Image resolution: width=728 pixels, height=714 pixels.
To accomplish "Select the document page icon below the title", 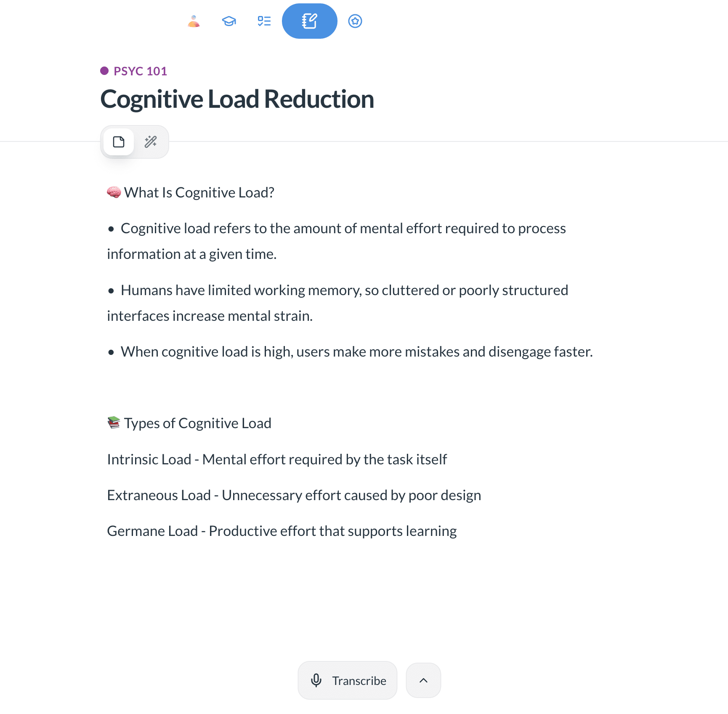I will point(118,142).
